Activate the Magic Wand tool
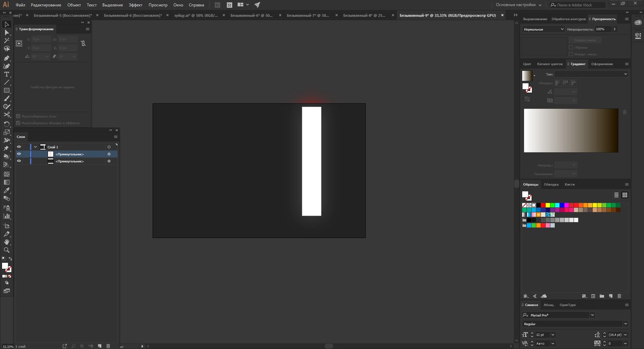Image resolution: width=644 pixels, height=349 pixels. (6, 41)
